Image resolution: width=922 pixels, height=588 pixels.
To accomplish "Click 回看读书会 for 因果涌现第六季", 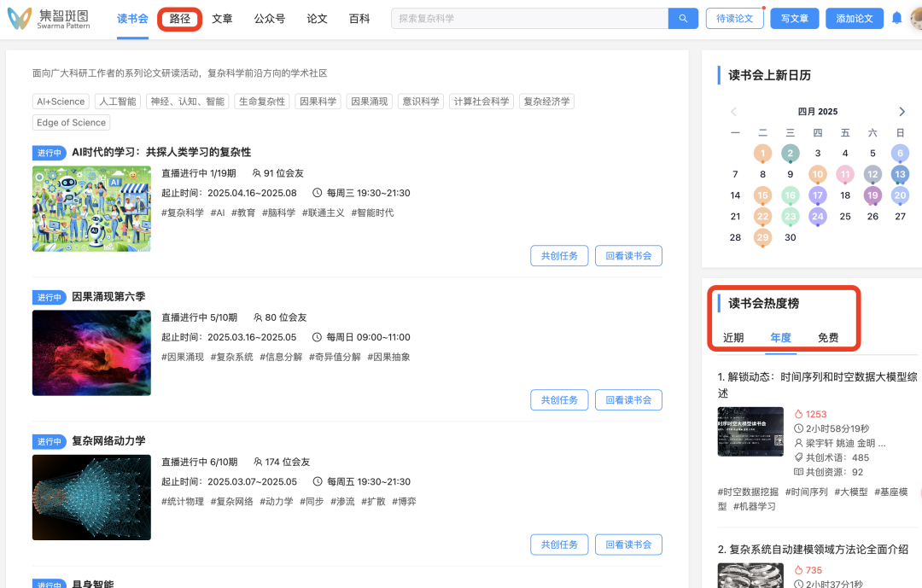I will pyautogui.click(x=628, y=399).
